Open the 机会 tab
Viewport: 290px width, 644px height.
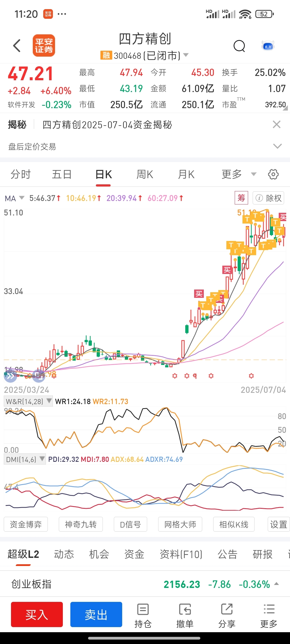[99, 554]
